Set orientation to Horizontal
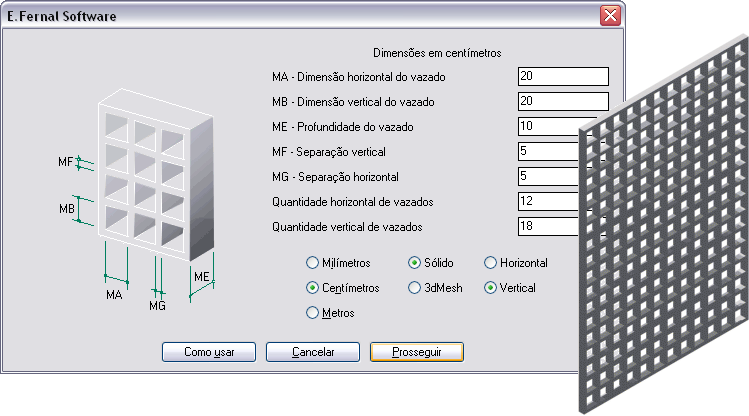This screenshot has width=749, height=416. click(x=490, y=263)
